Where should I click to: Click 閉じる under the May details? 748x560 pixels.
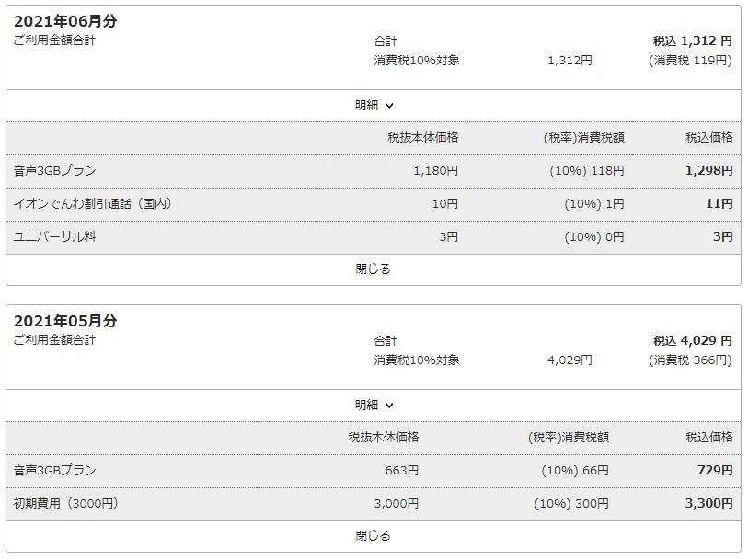(373, 536)
